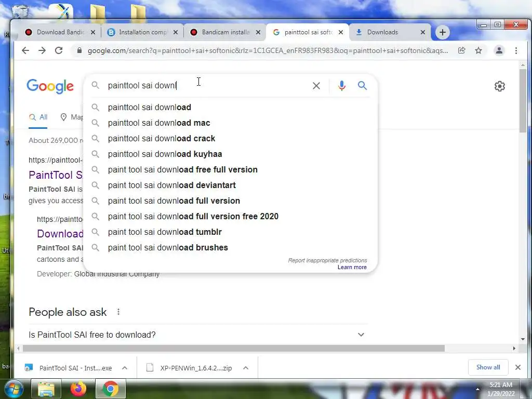Close the painttool sai softonic tab
Viewport: 532px width, 399px height.
[341, 32]
